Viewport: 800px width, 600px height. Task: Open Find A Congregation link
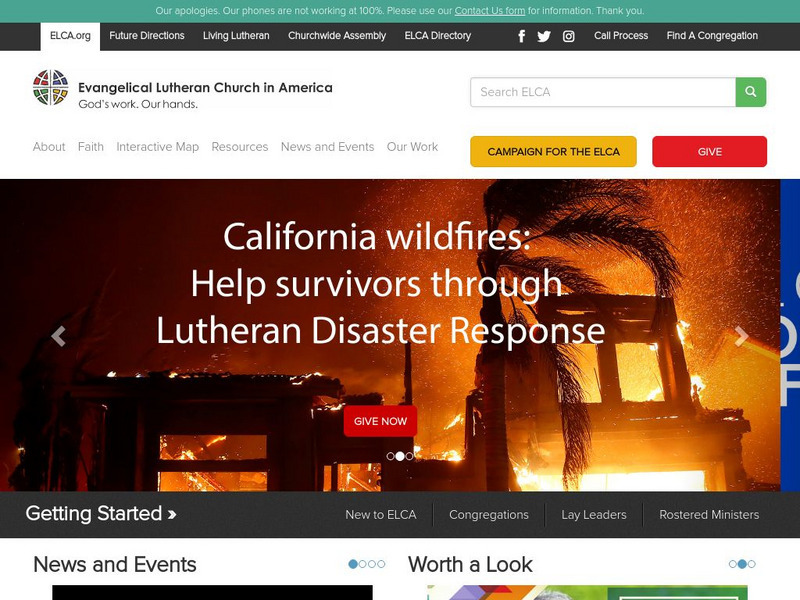(712, 36)
